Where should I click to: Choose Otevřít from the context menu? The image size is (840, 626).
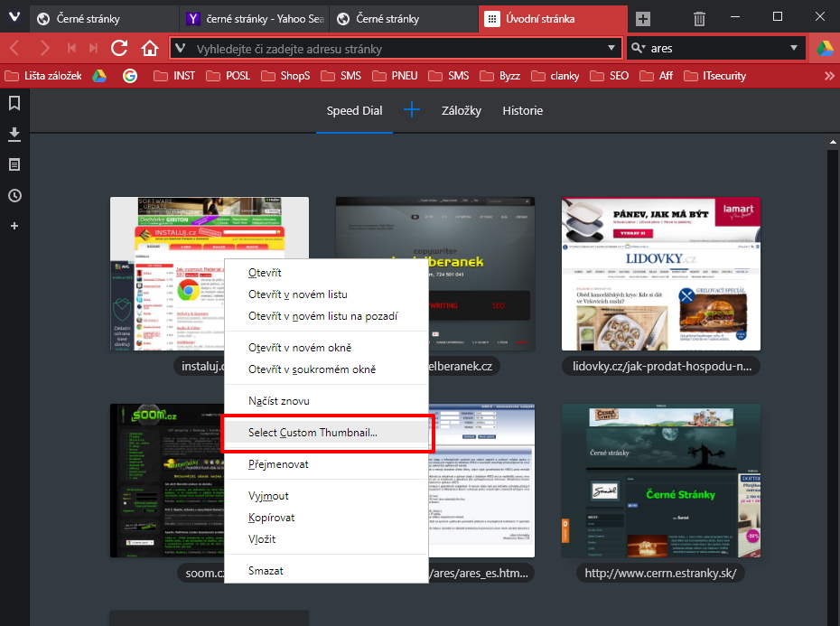tap(326, 272)
